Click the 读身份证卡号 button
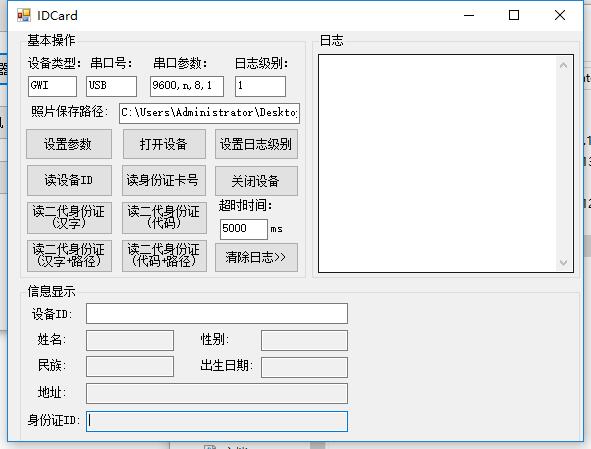591x449 pixels. tap(164, 181)
